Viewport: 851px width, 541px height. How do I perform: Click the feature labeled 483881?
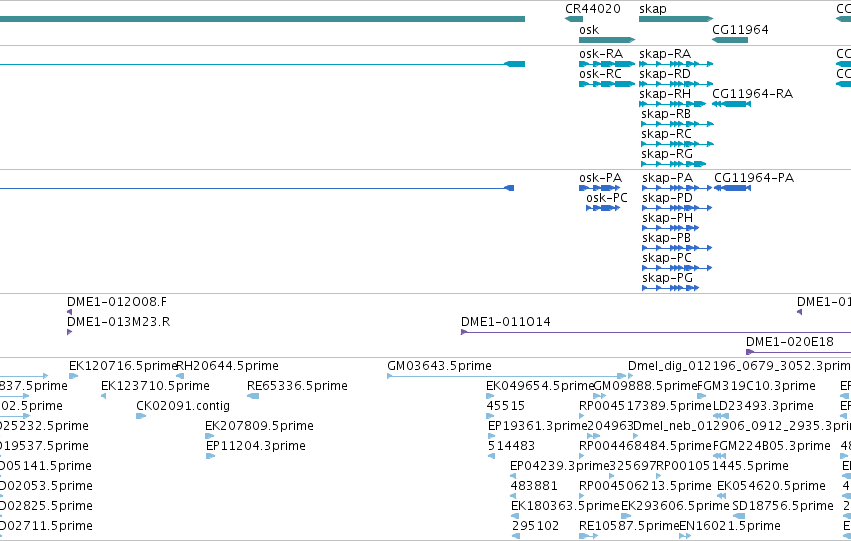[513, 496]
